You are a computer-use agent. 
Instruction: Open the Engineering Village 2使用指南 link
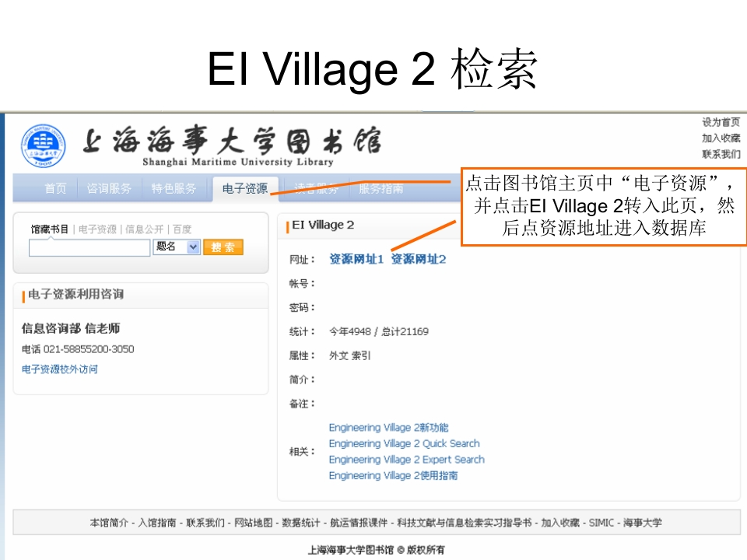(x=393, y=475)
